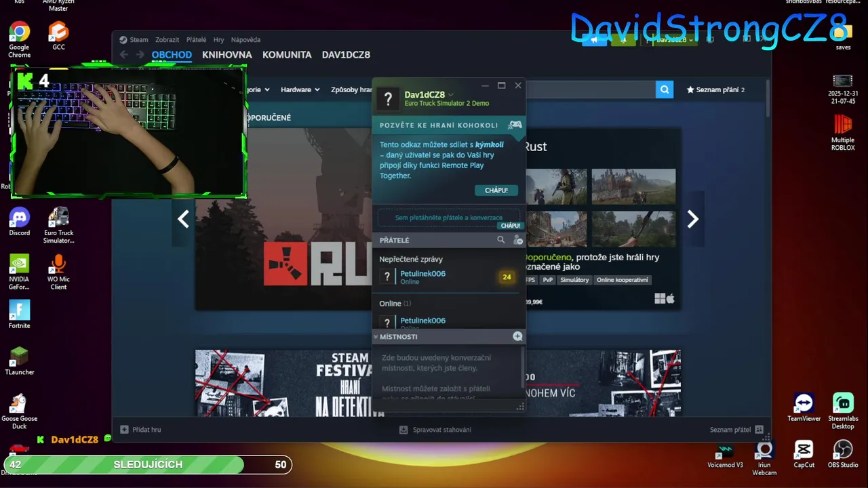
Task: Click the Steam back navigation arrow
Action: pos(123,55)
